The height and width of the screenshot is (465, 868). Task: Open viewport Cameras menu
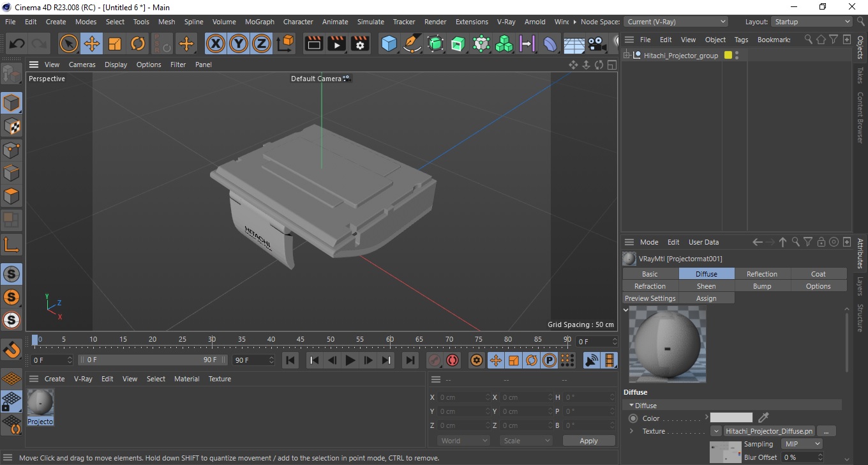click(x=82, y=65)
